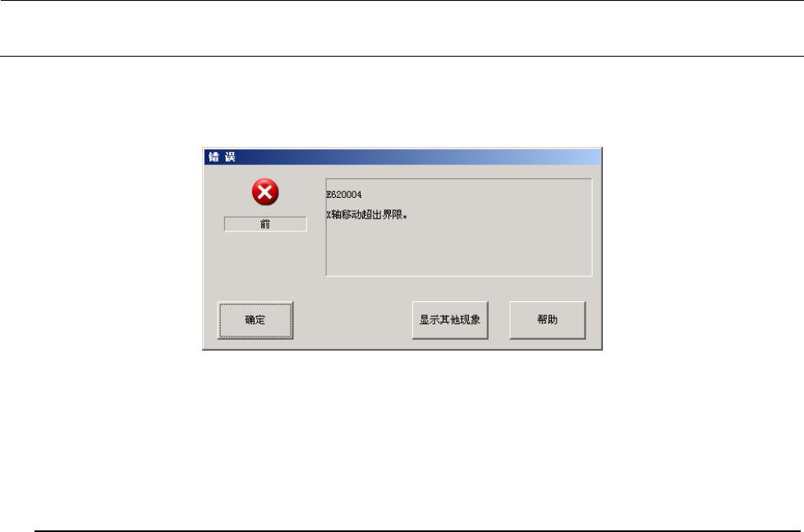Focus the sunken error description box
The height and width of the screenshot is (532, 804).
[x=458, y=227]
